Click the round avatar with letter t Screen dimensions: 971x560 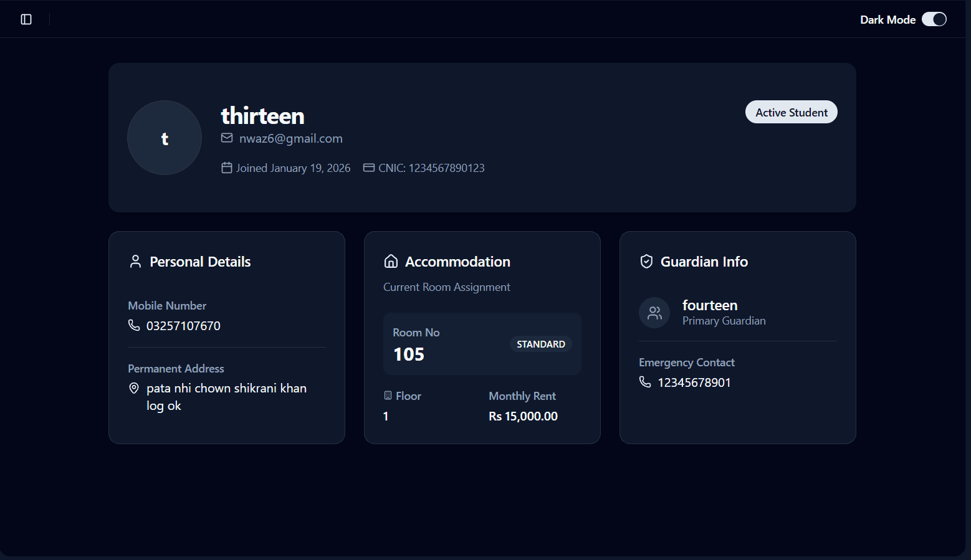[x=165, y=138]
